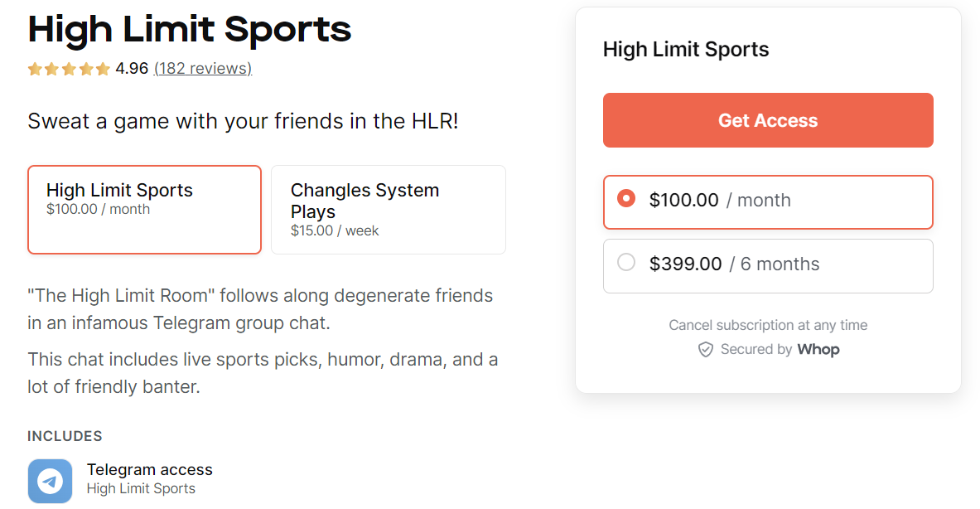Click the INCLUDES section label
This screenshot has width=980, height=509.
(x=65, y=435)
